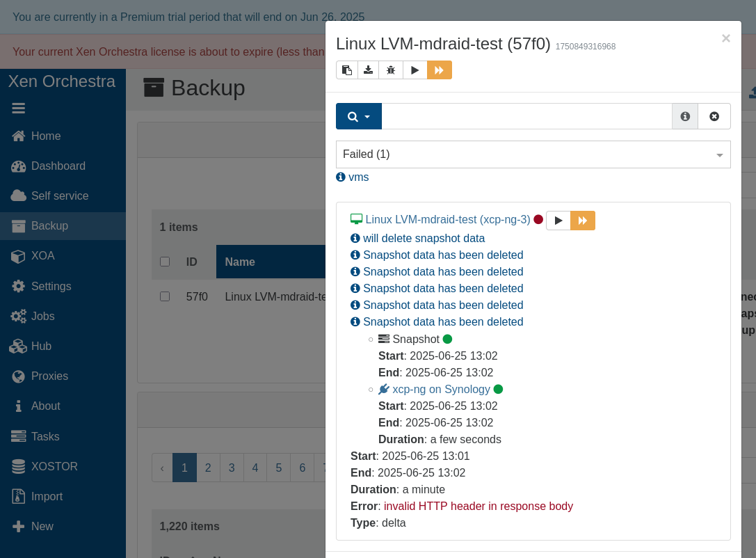
Task: Click the Import file icon
Action: (x=18, y=496)
